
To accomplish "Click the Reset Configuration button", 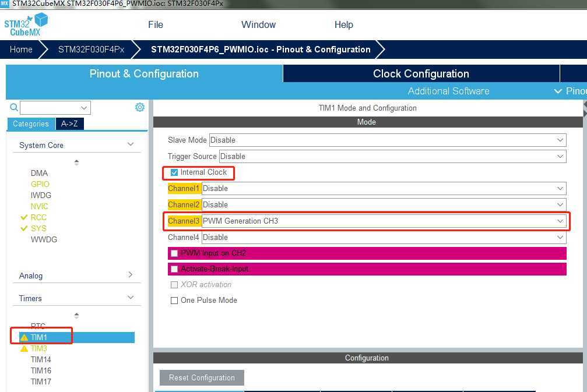I will pos(202,378).
